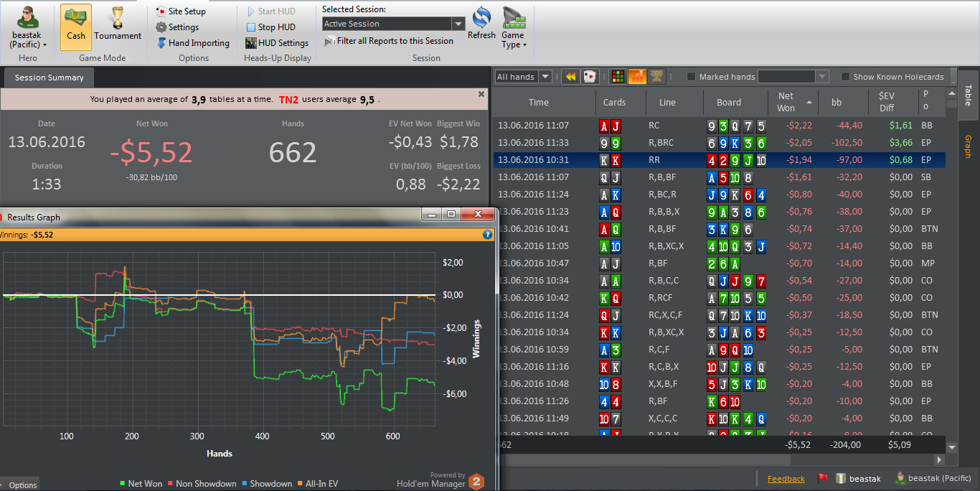
Task: Select the hand row with Line RC
Action: (720, 126)
